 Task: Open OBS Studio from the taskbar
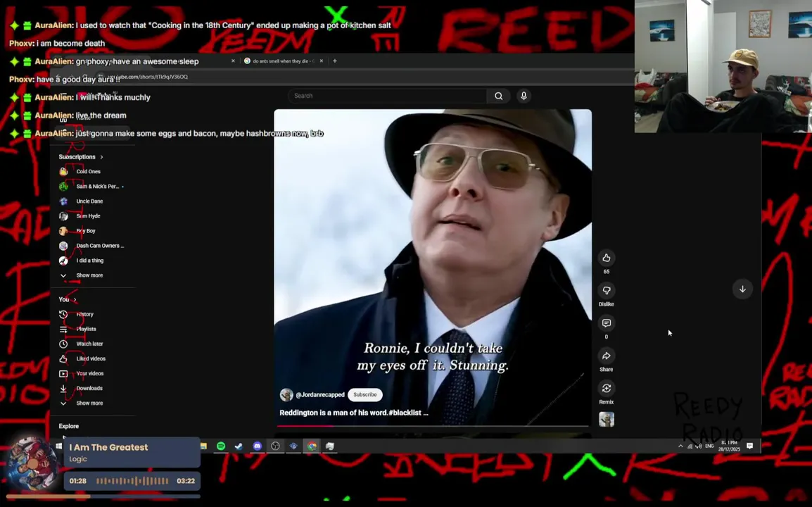coord(276,446)
